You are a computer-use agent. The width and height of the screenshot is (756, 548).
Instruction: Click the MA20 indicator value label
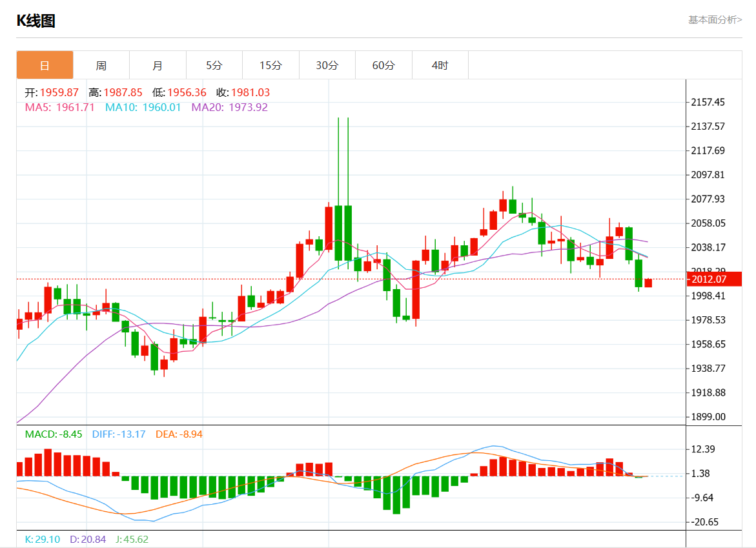(x=229, y=107)
